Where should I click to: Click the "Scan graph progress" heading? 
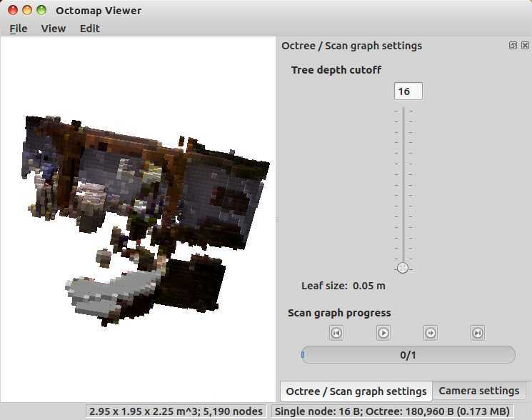point(339,313)
